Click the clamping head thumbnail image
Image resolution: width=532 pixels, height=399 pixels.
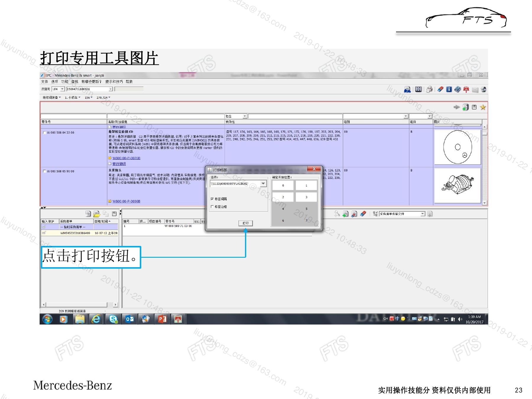(x=458, y=185)
